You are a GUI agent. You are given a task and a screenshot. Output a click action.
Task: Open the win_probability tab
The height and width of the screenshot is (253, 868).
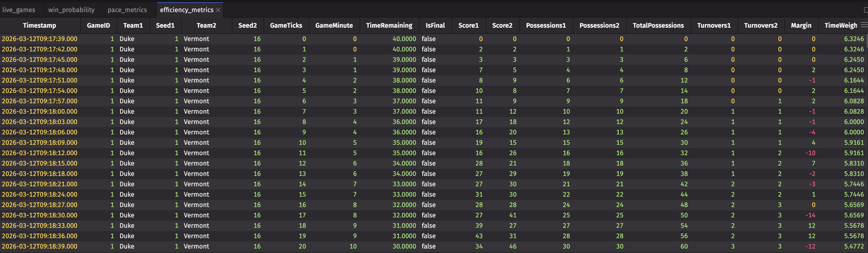click(71, 10)
